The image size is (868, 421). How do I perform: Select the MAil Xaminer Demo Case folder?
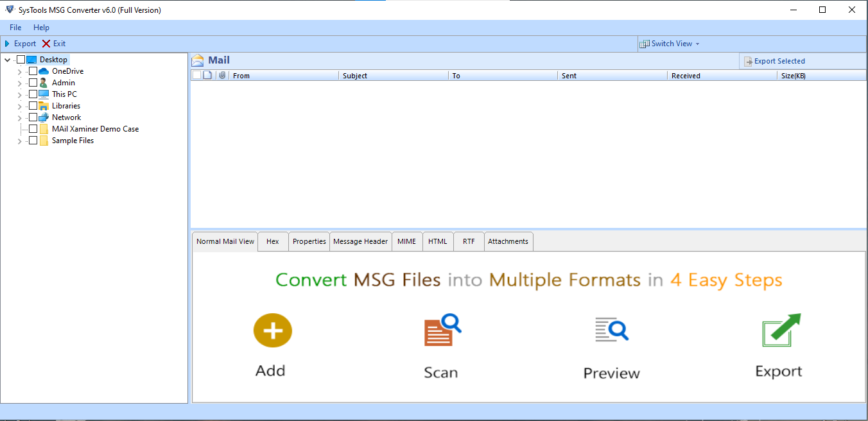[x=95, y=129]
